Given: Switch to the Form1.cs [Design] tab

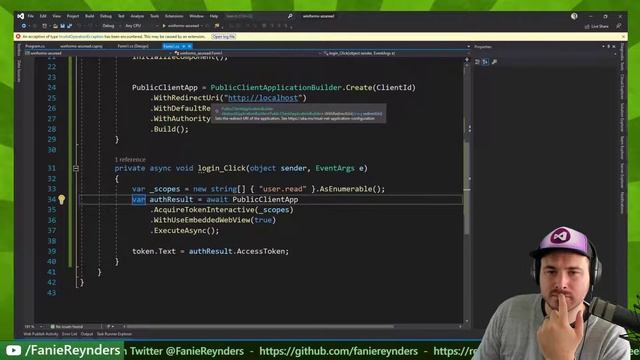Looking at the screenshot, I should [133, 46].
